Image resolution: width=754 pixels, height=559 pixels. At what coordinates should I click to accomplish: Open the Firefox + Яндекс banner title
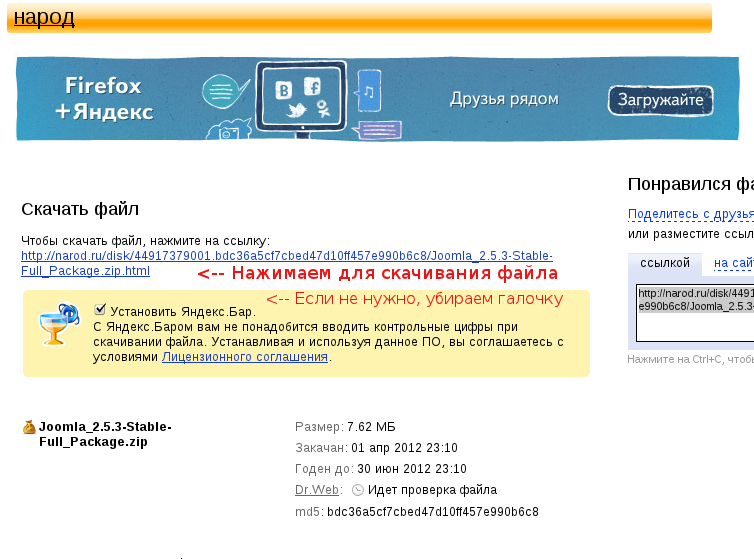coord(103,99)
